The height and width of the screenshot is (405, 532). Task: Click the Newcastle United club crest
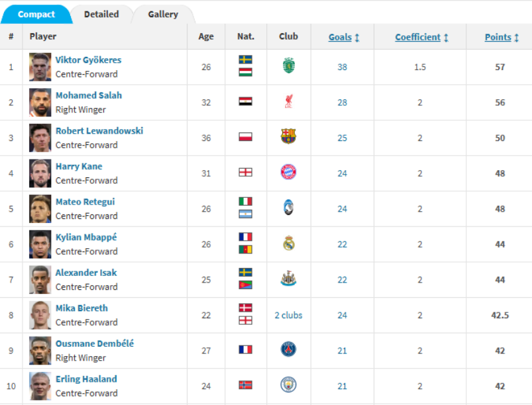click(x=288, y=279)
